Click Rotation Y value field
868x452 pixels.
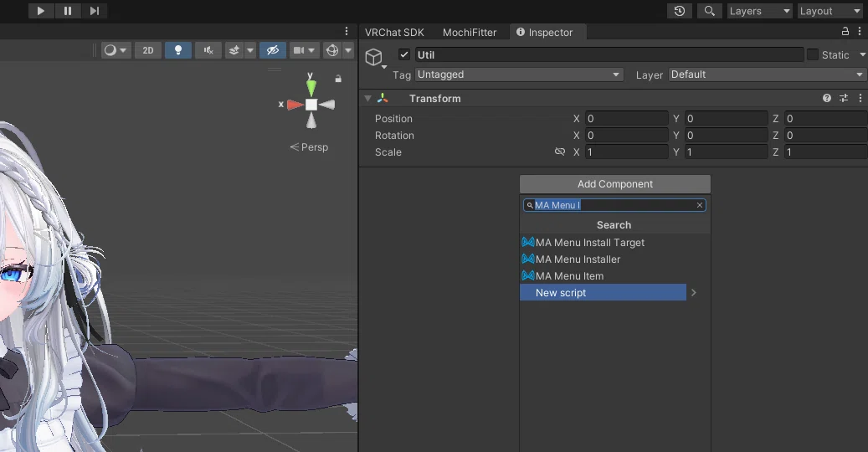pyautogui.click(x=727, y=135)
